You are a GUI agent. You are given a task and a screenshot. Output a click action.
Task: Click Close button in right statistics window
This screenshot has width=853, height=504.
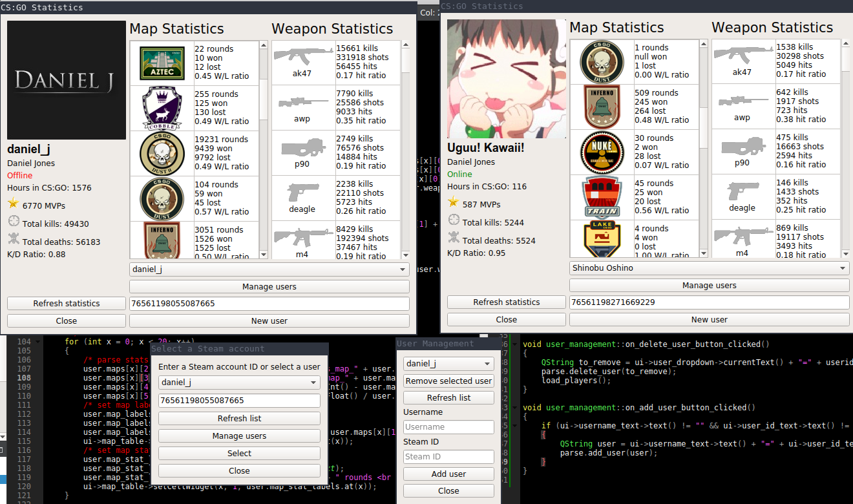(507, 320)
